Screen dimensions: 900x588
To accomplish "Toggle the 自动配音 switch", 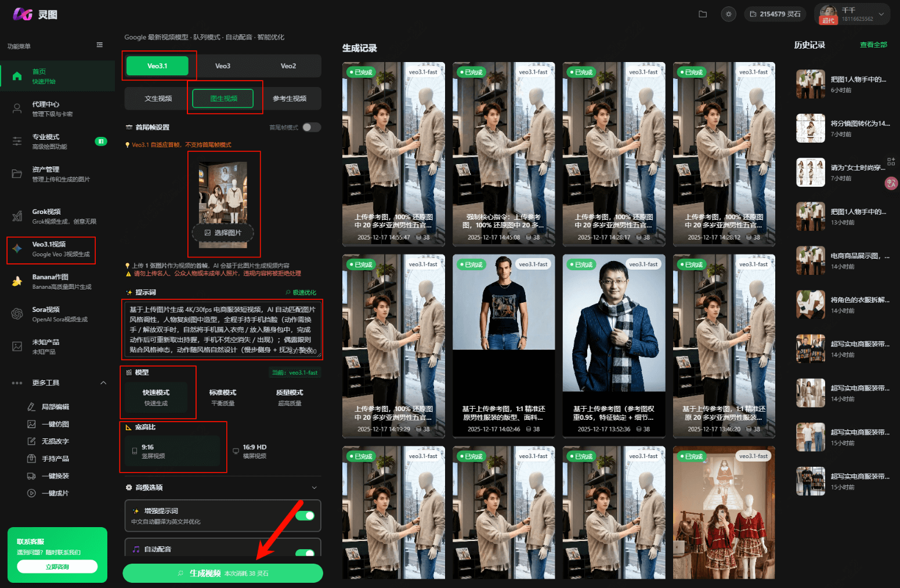I will tap(305, 553).
